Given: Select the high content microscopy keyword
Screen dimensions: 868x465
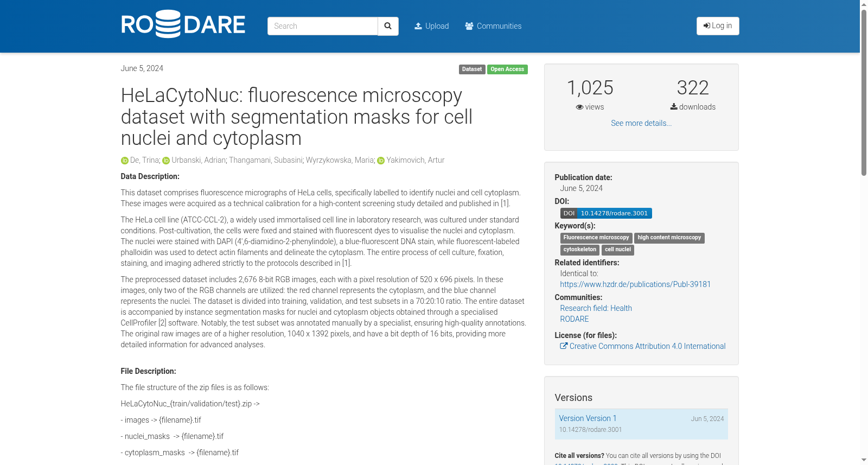Looking at the screenshot, I should tap(669, 238).
